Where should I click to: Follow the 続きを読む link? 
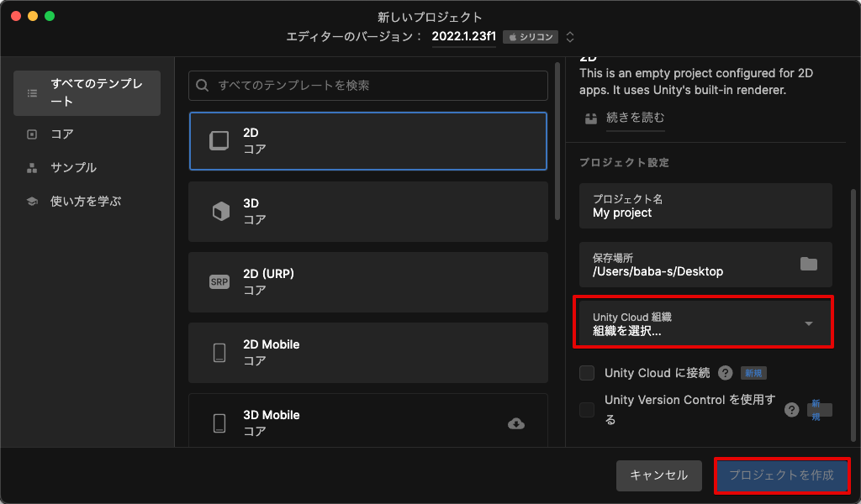click(x=636, y=118)
